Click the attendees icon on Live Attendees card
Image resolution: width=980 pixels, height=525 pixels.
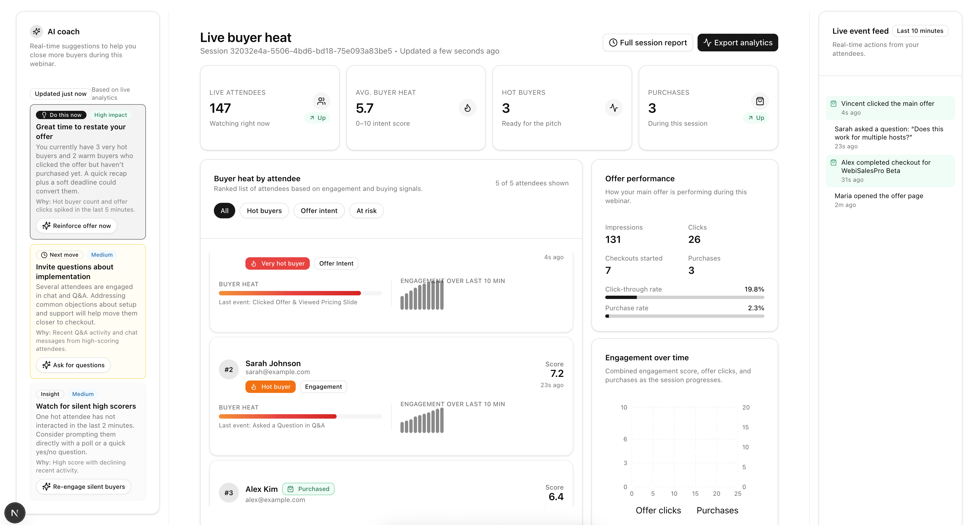[x=321, y=101]
